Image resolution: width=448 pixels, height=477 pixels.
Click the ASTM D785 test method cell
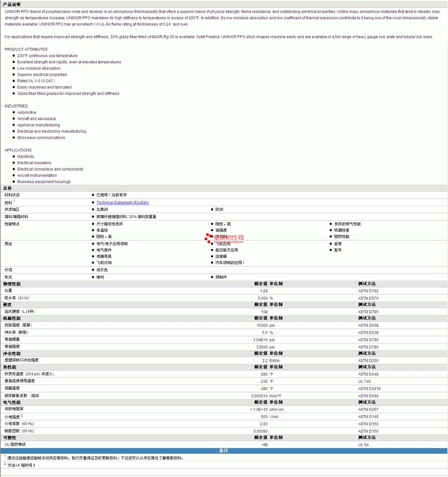coord(368,312)
